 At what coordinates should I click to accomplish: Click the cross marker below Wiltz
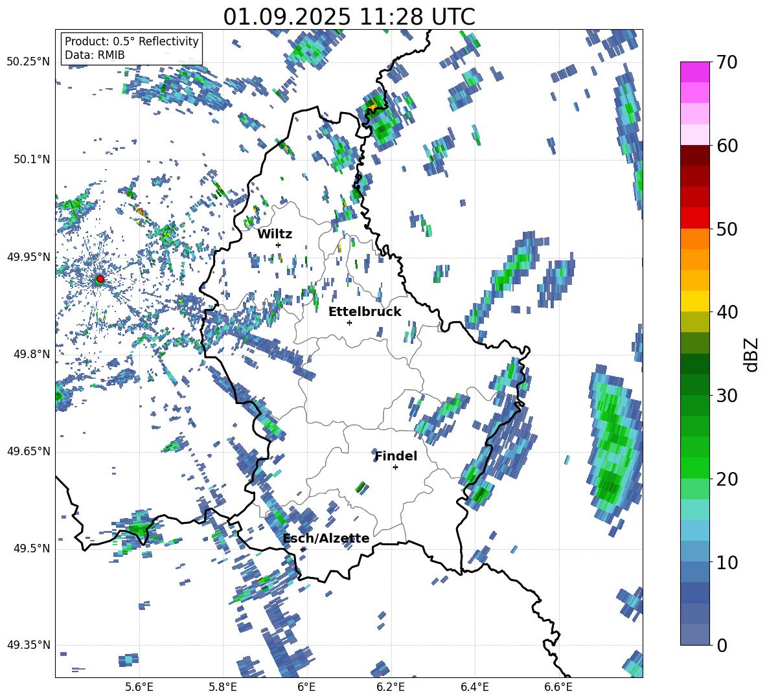tap(279, 245)
